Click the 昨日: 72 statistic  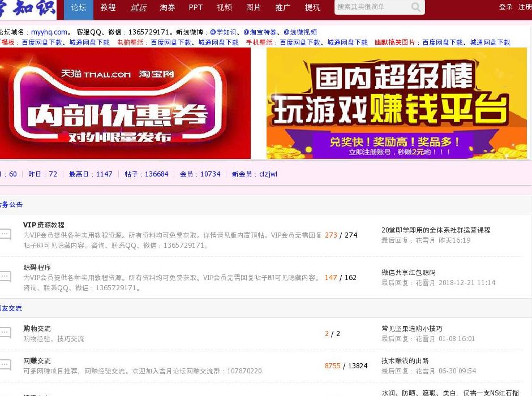[x=42, y=174]
